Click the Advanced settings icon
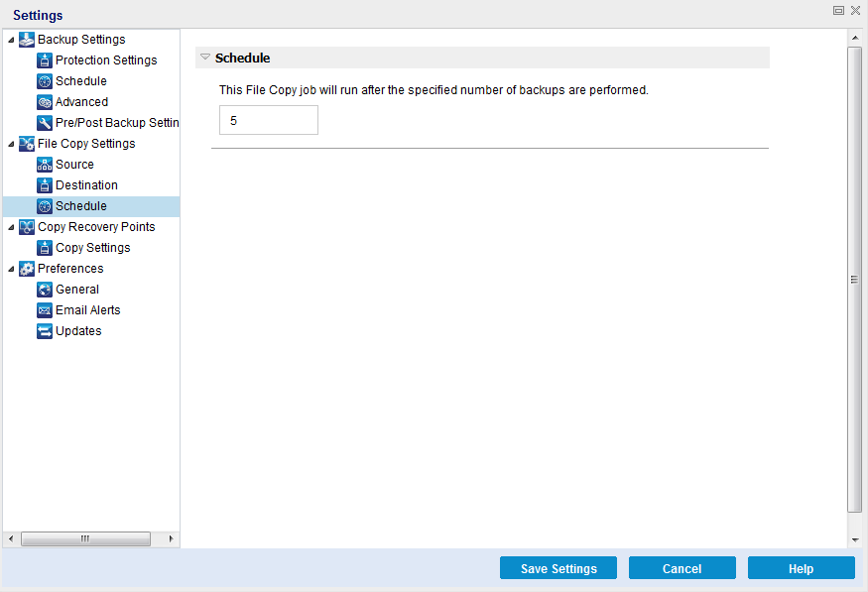868x592 pixels. pos(44,101)
